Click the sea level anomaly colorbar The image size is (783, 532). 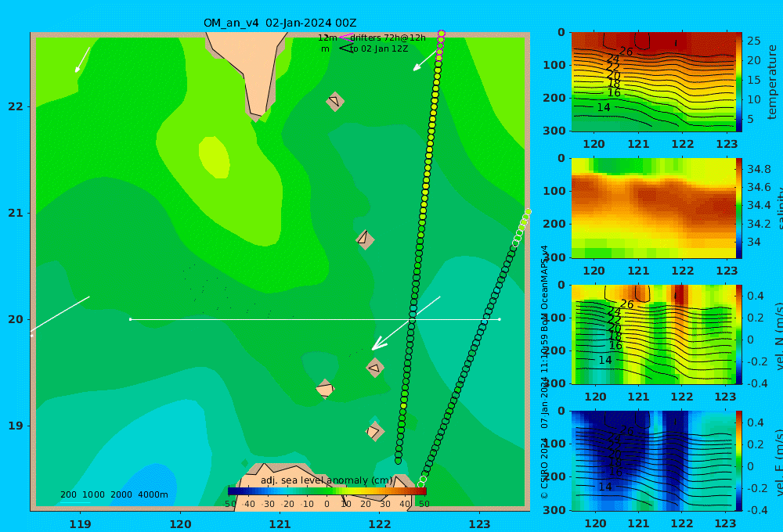coord(327,491)
